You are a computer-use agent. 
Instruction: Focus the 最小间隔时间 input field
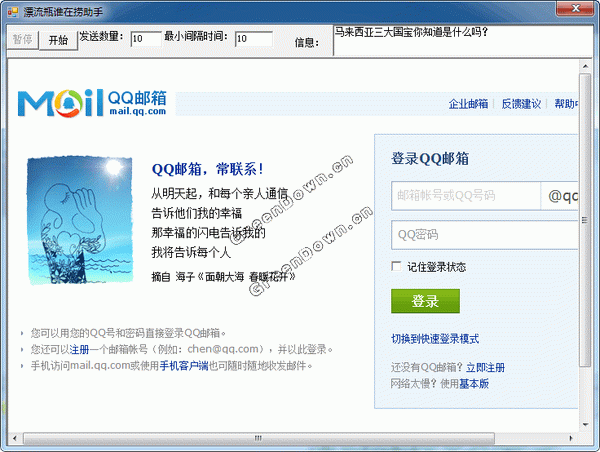coord(253,39)
